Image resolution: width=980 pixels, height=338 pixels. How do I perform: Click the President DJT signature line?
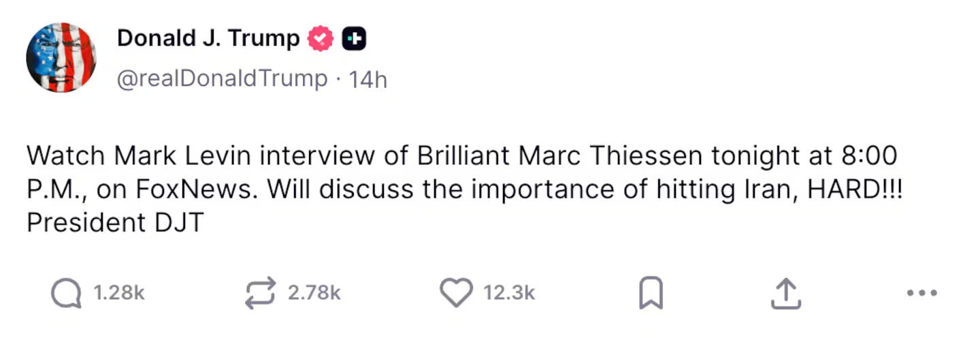point(115,223)
